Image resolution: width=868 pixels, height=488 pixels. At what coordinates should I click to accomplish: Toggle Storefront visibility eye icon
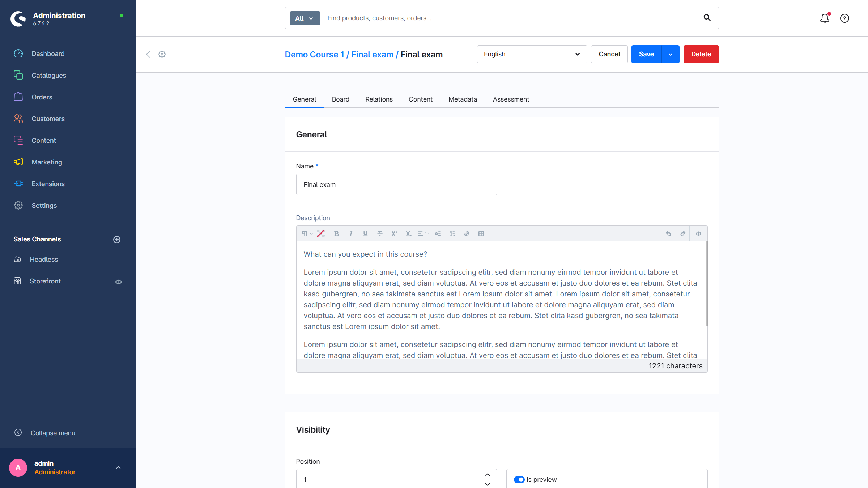(118, 282)
